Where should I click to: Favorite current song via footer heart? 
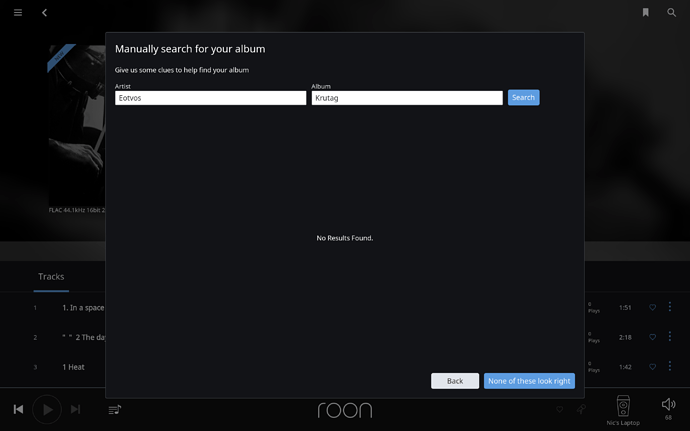pos(560,409)
